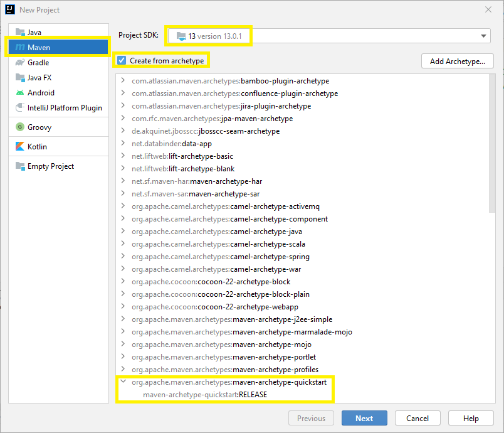Click the Cancel button

pos(417,418)
